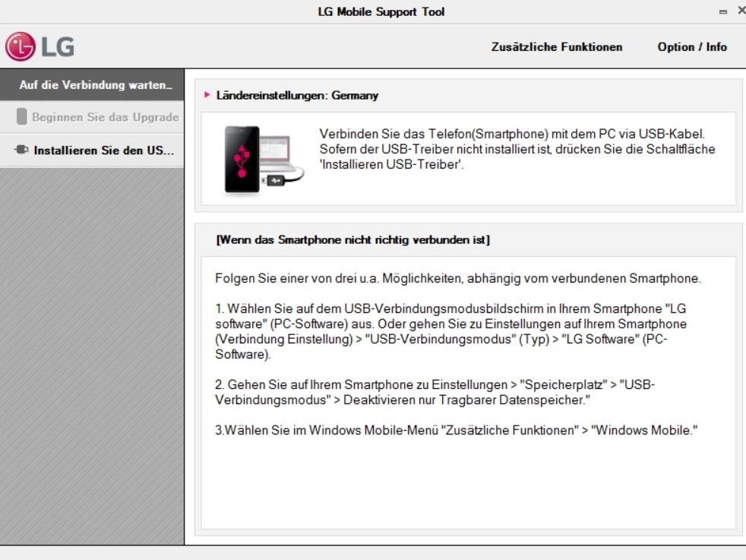Click step 3 Wählen Sie im Windows Mobile-Menü
The image size is (746, 560).
pyautogui.click(x=457, y=430)
